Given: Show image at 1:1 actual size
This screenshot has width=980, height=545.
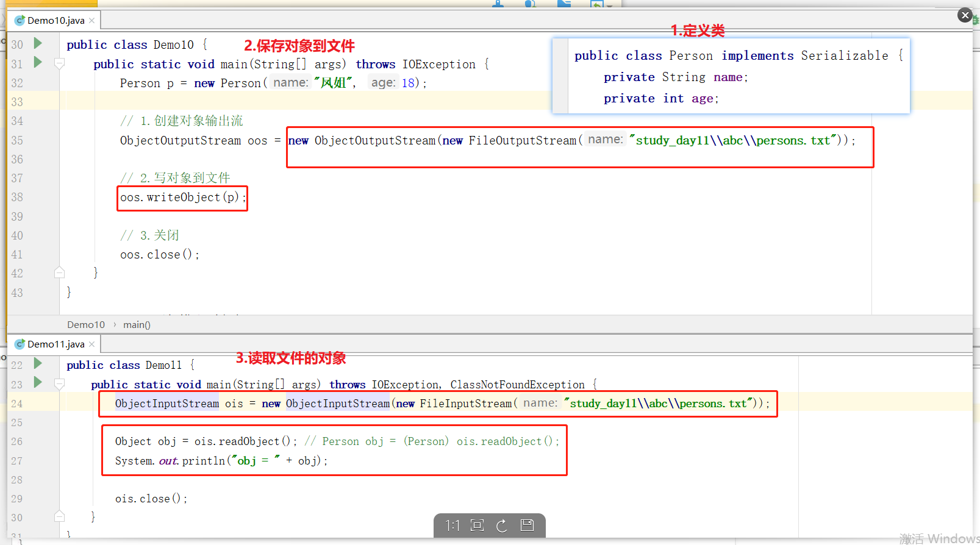Looking at the screenshot, I should 452,525.
